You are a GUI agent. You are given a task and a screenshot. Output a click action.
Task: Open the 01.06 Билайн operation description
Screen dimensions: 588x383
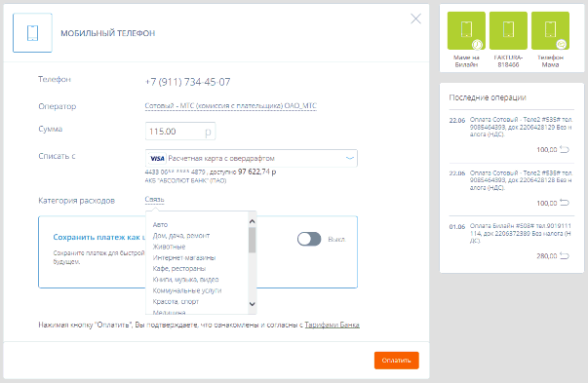521,233
